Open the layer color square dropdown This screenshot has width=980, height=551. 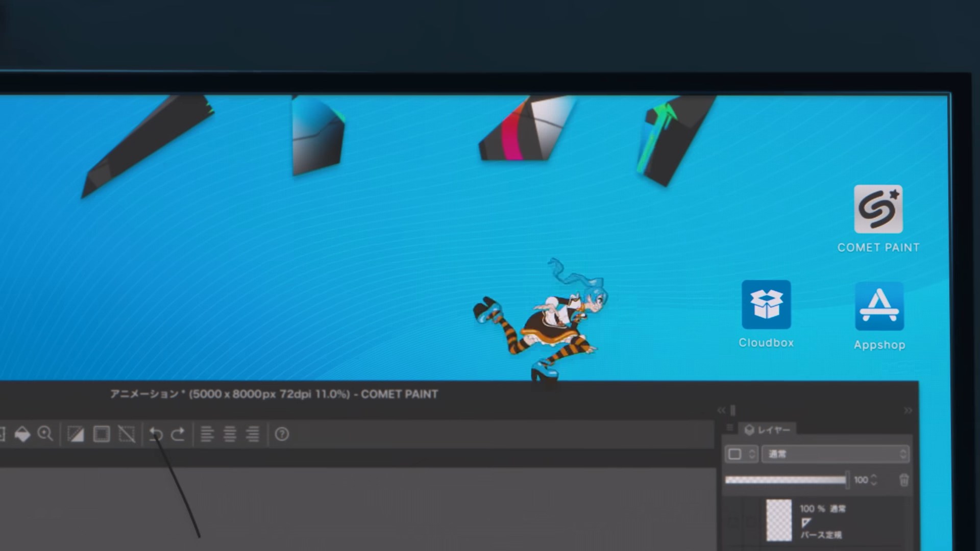click(742, 454)
